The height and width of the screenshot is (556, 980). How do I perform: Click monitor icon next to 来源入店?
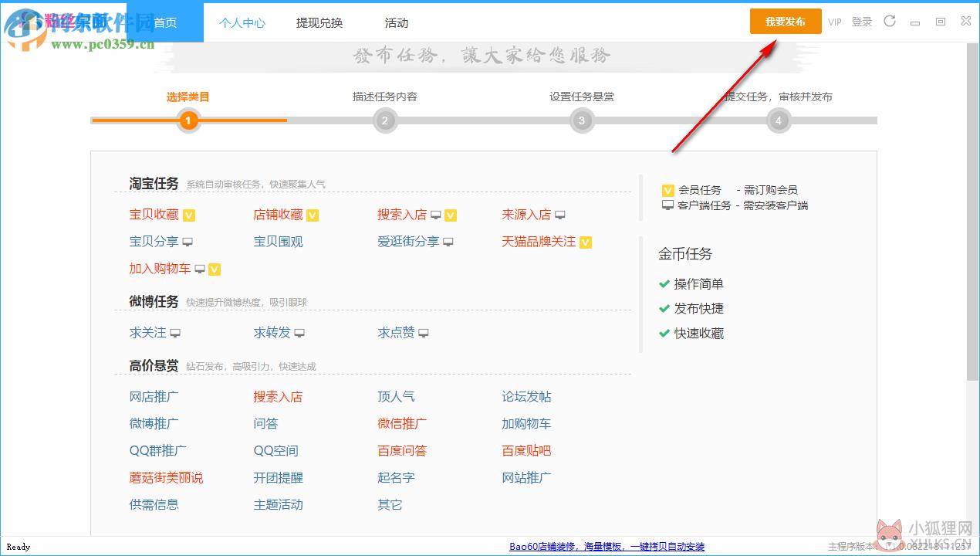tap(560, 215)
